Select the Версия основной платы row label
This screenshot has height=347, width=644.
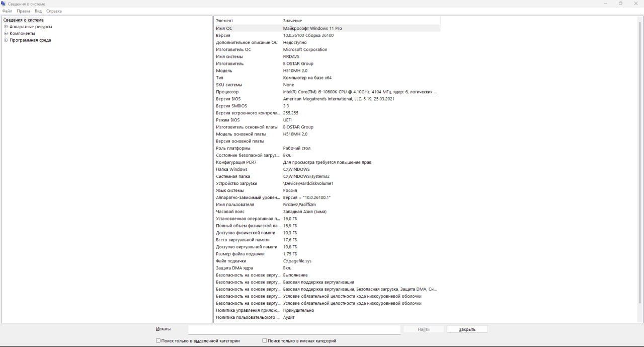tap(240, 141)
